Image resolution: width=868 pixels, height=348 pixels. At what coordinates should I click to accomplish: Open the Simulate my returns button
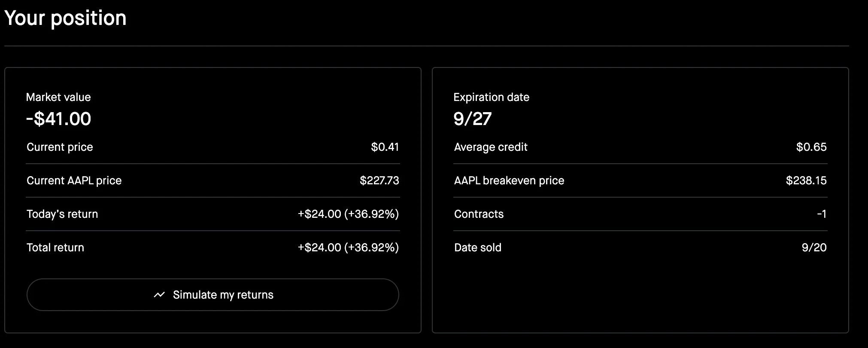(213, 295)
